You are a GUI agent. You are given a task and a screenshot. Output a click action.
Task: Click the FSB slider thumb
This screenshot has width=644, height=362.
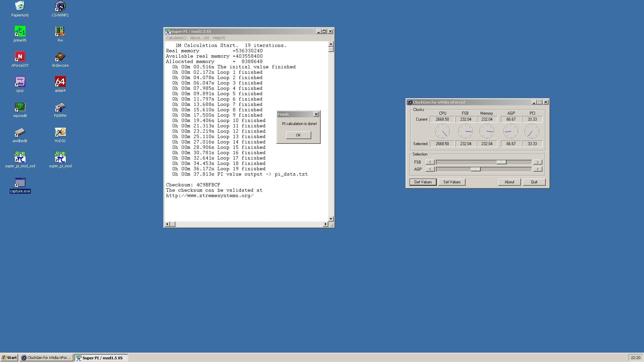[501, 162]
